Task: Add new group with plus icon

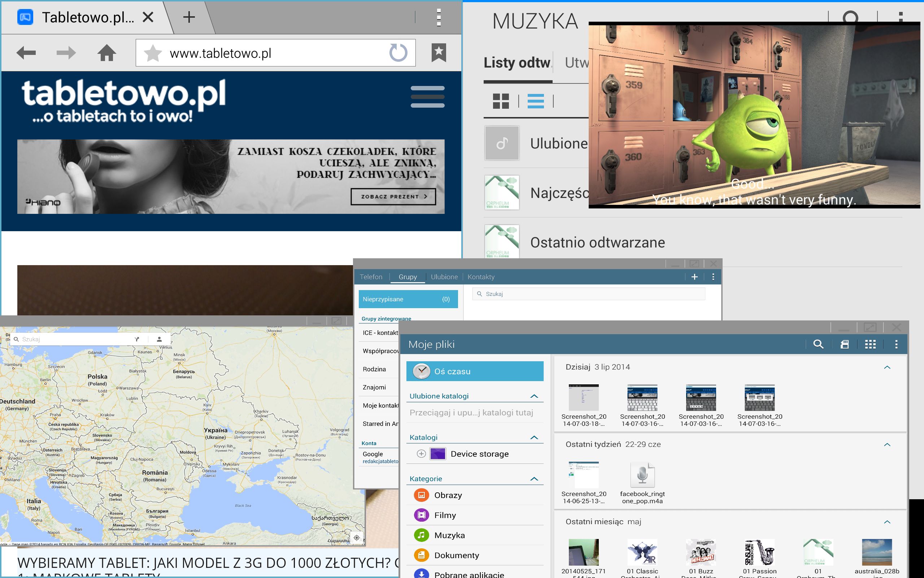Action: 694,277
